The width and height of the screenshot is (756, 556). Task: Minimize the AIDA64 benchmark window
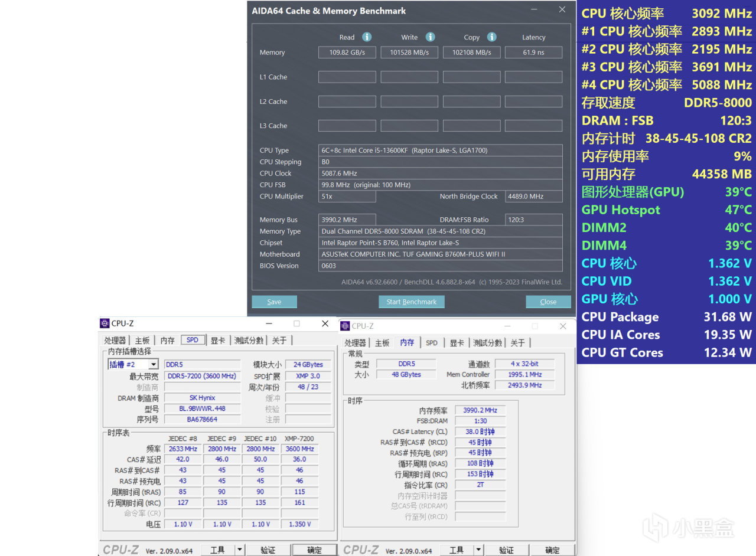click(x=534, y=10)
